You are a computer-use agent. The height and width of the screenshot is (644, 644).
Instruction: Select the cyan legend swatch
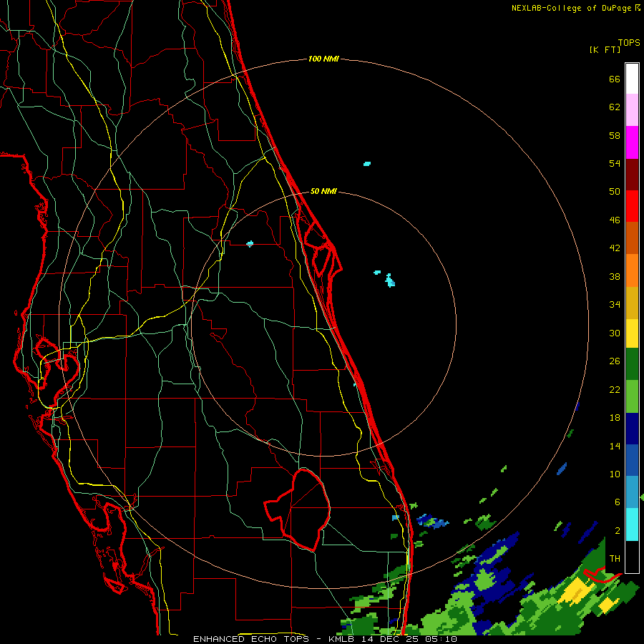[x=632, y=525]
